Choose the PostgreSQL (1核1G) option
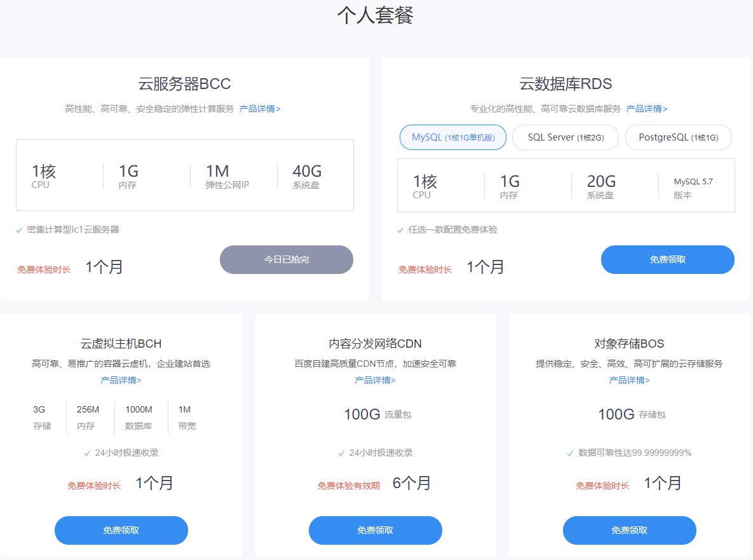The image size is (753, 560). point(678,137)
